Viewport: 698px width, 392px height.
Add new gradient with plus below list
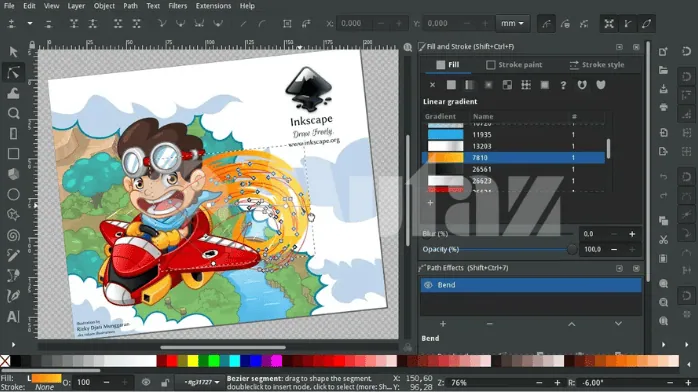430,203
